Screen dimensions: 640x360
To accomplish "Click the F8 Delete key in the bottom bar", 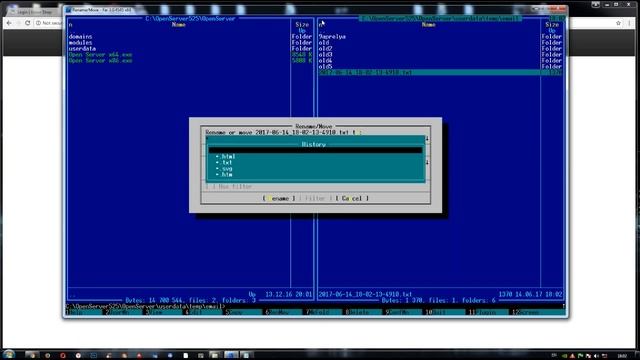I will pyautogui.click(x=364, y=312).
